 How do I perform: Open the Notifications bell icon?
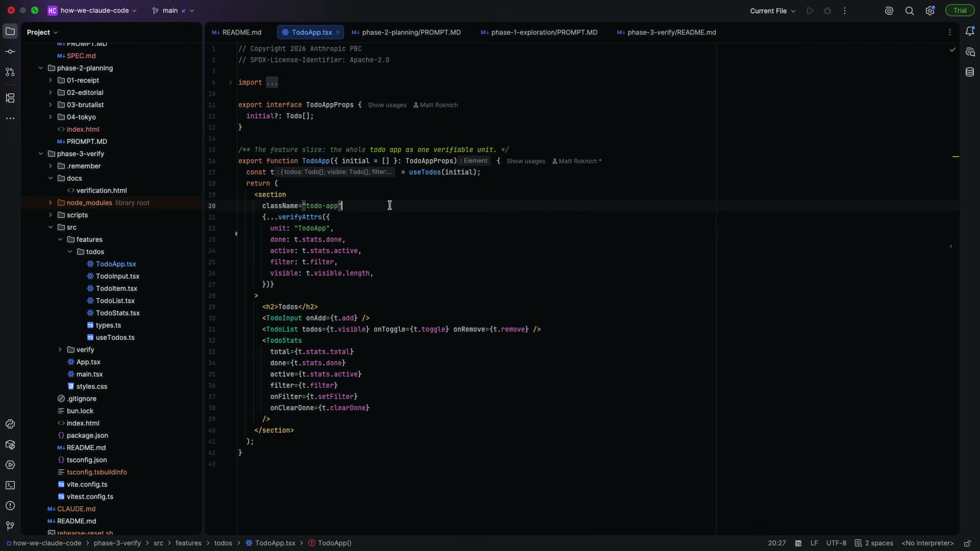click(970, 31)
